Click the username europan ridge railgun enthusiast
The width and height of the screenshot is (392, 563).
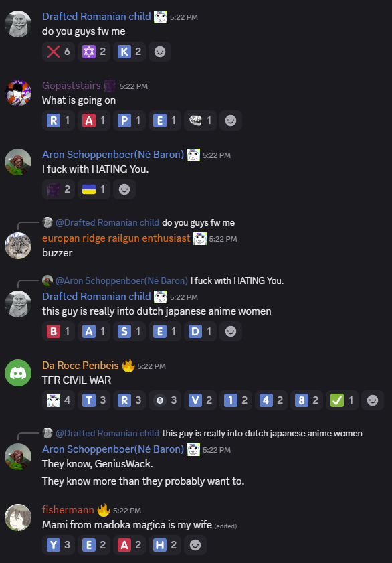pos(116,238)
